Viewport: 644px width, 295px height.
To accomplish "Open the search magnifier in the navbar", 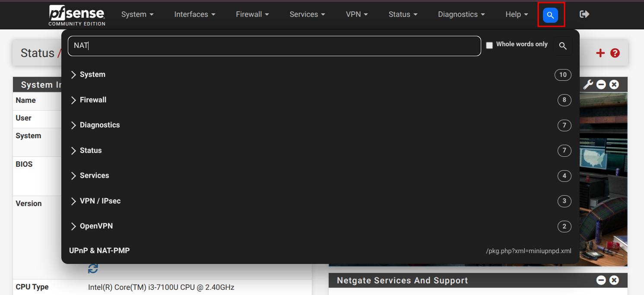I will (x=550, y=14).
